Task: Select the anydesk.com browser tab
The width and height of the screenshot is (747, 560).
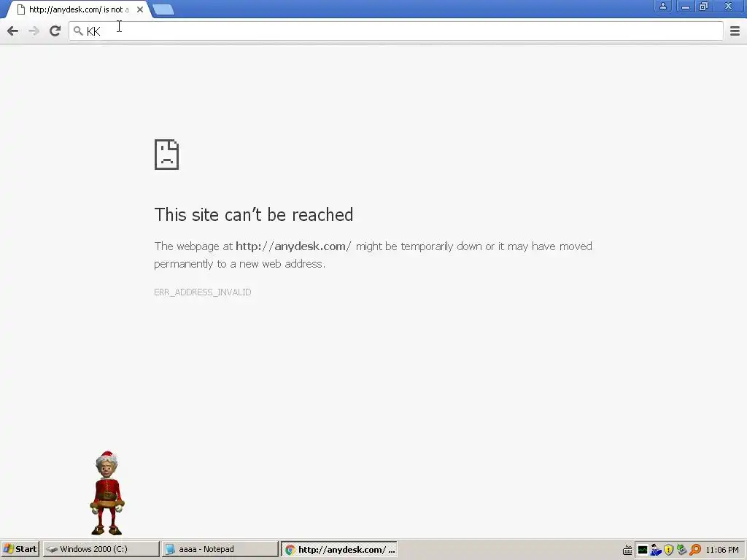Action: (x=79, y=9)
